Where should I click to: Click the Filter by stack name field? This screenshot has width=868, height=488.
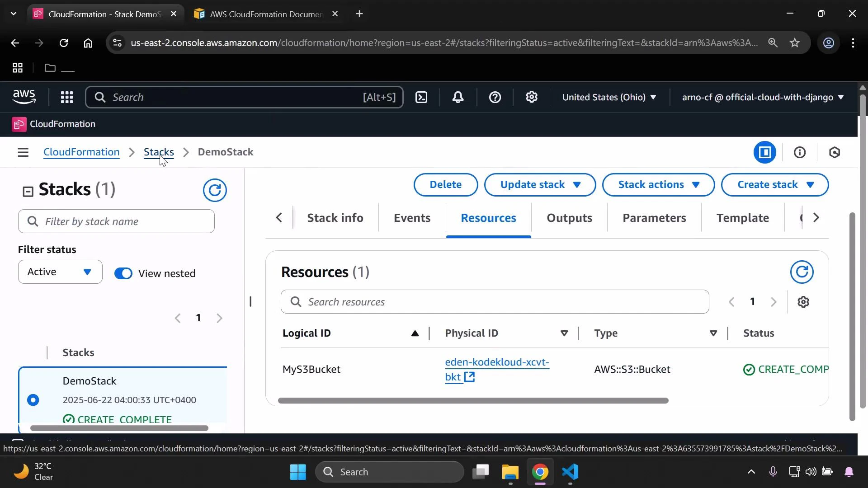116,221
